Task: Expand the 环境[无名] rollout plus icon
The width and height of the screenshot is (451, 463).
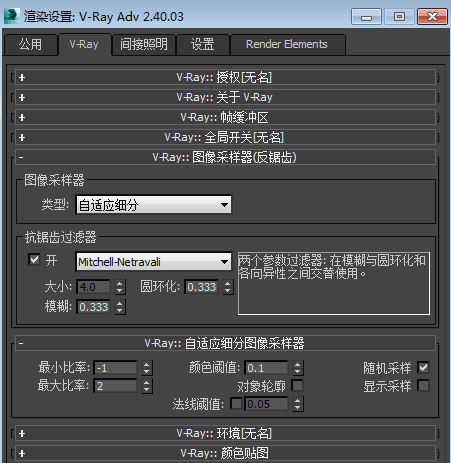Action: pyautogui.click(x=22, y=433)
